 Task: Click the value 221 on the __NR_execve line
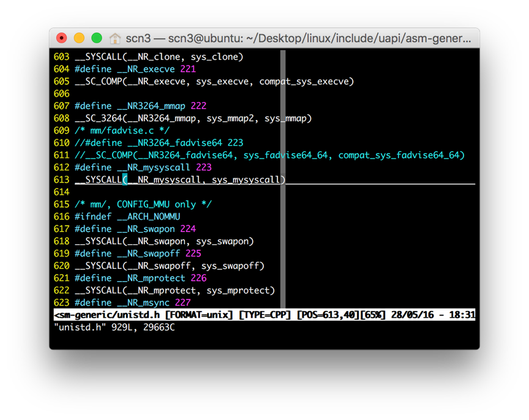tap(188, 69)
